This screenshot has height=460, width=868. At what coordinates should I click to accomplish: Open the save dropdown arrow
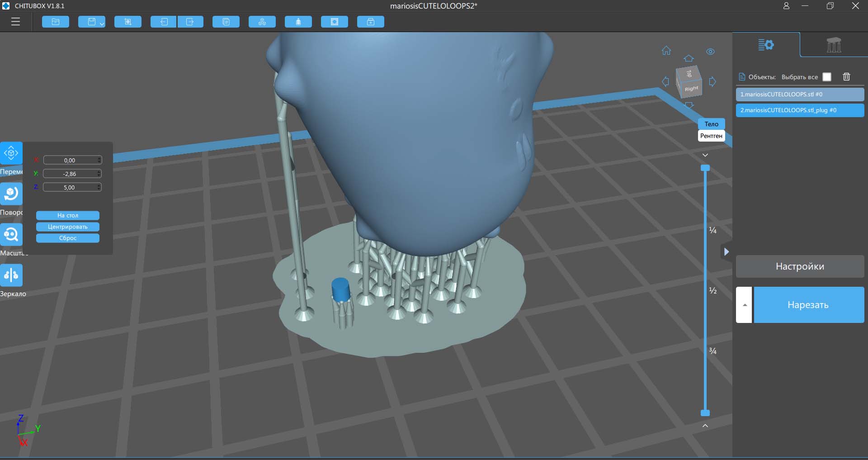pos(102,23)
